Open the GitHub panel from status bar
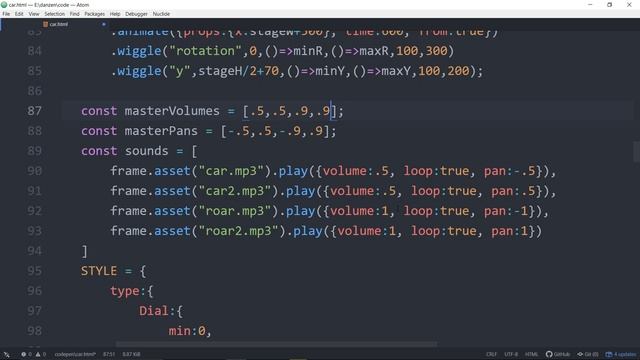The height and width of the screenshot is (360, 640). [558, 354]
